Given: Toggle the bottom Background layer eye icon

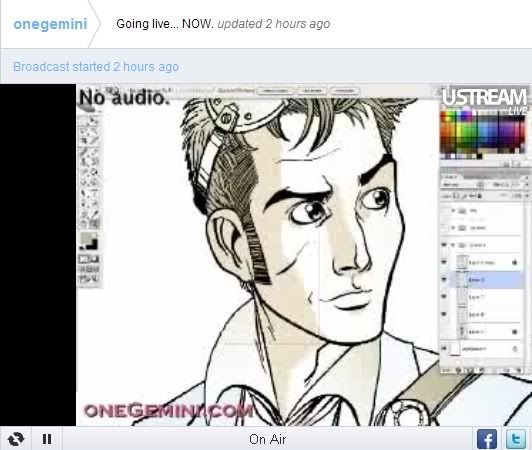Looking at the screenshot, I should [x=444, y=349].
